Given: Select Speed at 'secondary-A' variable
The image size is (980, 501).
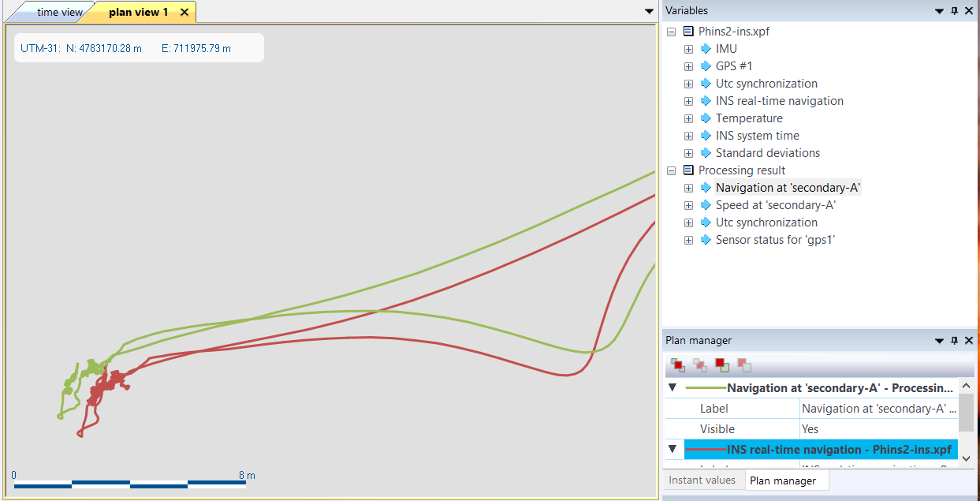Looking at the screenshot, I should (775, 205).
